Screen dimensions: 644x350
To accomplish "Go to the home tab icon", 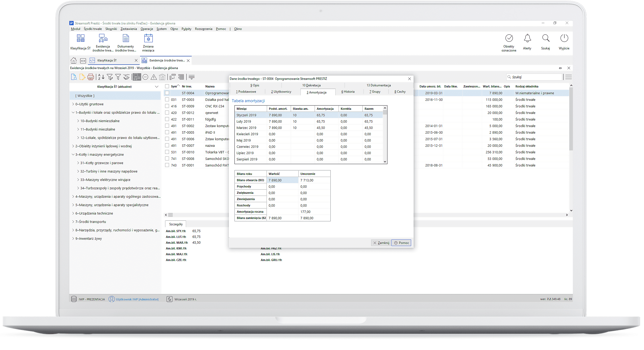I will (74, 60).
